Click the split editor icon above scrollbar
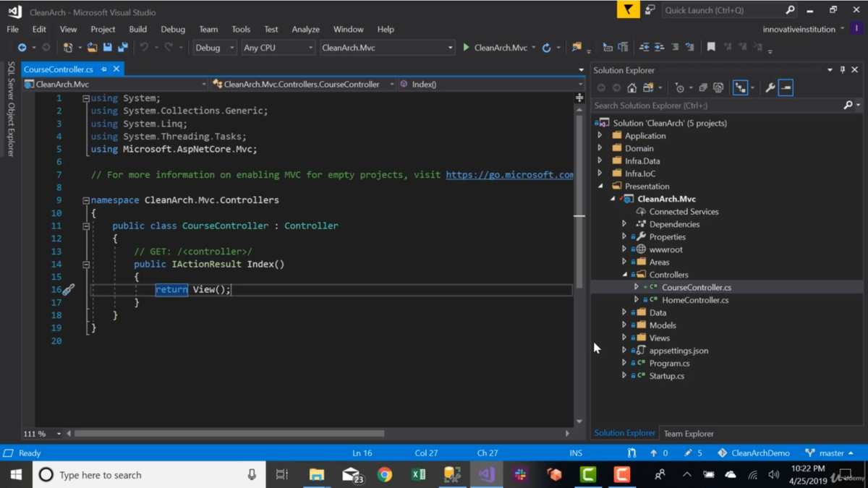Viewport: 868px width, 488px height. (579, 98)
